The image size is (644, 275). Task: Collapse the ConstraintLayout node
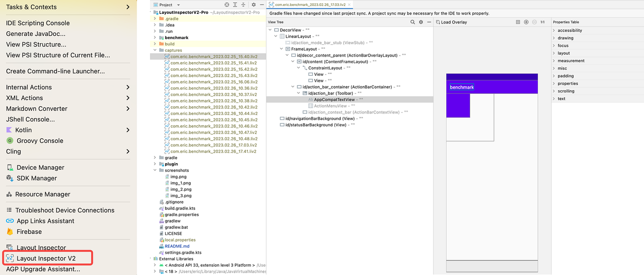[x=299, y=68]
